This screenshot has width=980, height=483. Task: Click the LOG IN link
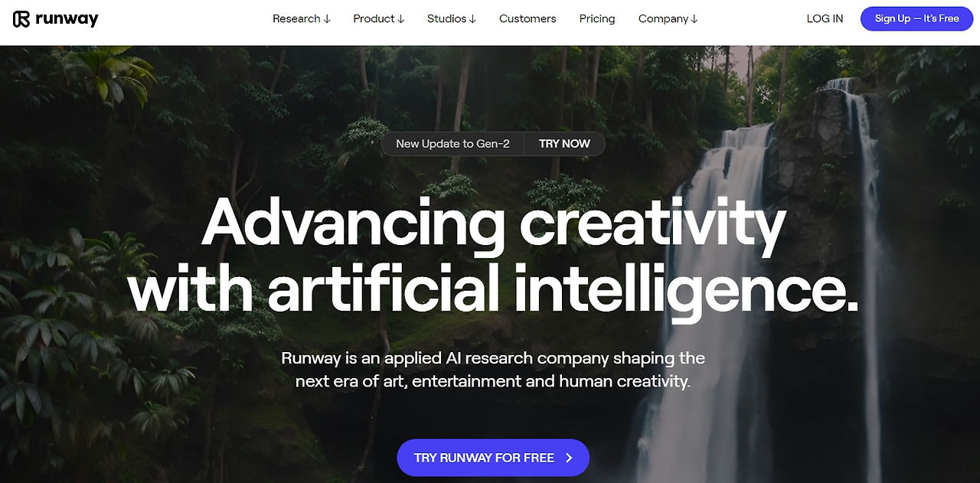point(825,18)
